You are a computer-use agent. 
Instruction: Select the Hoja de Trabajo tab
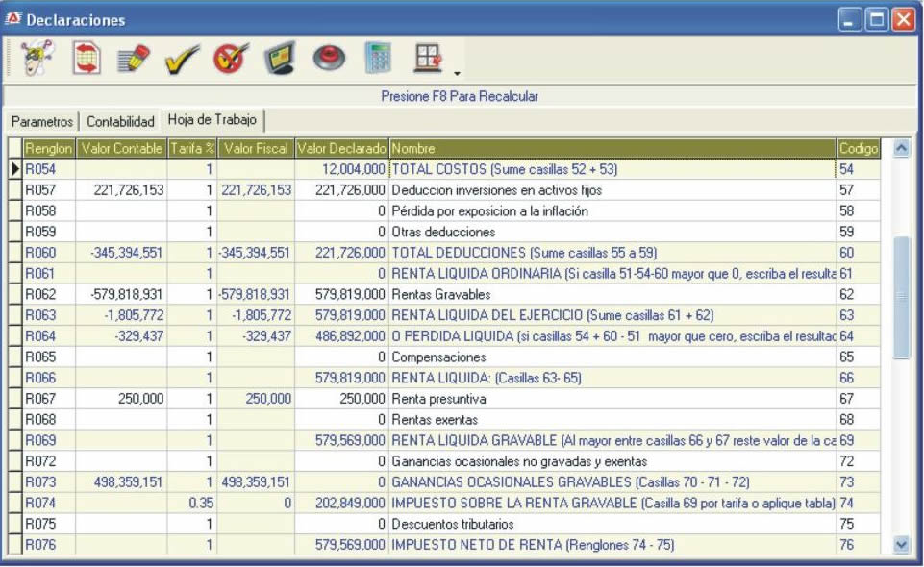[x=212, y=119]
